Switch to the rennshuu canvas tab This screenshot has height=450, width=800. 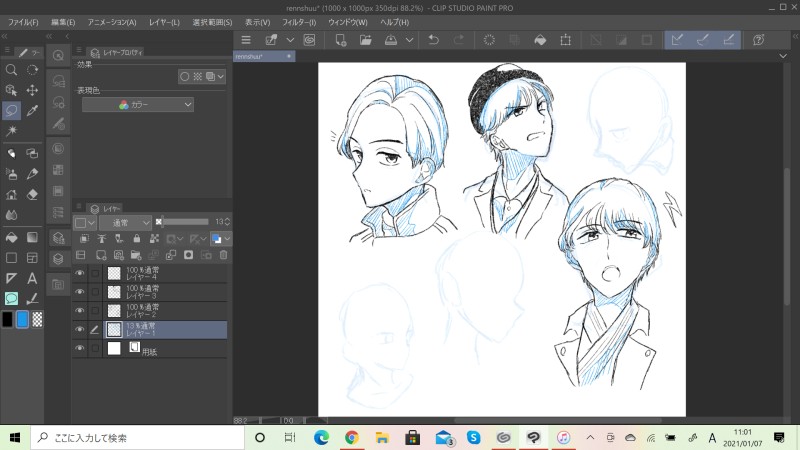pos(264,56)
